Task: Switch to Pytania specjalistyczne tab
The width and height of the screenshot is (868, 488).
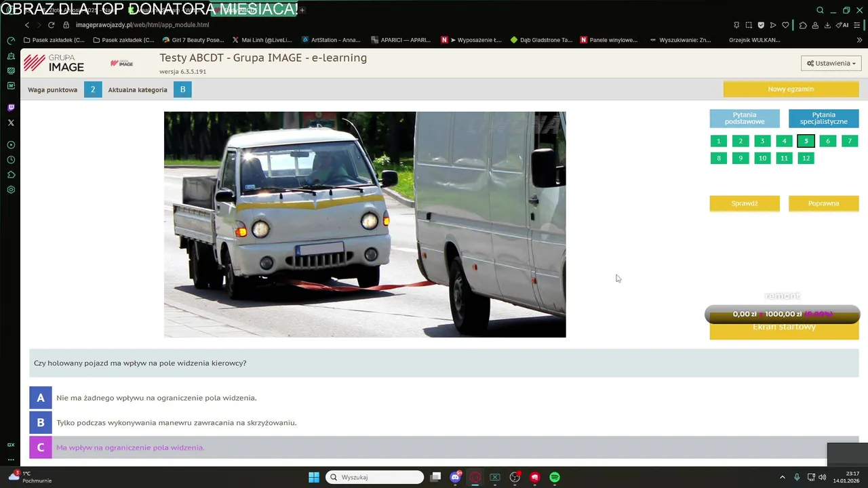Action: tap(824, 119)
